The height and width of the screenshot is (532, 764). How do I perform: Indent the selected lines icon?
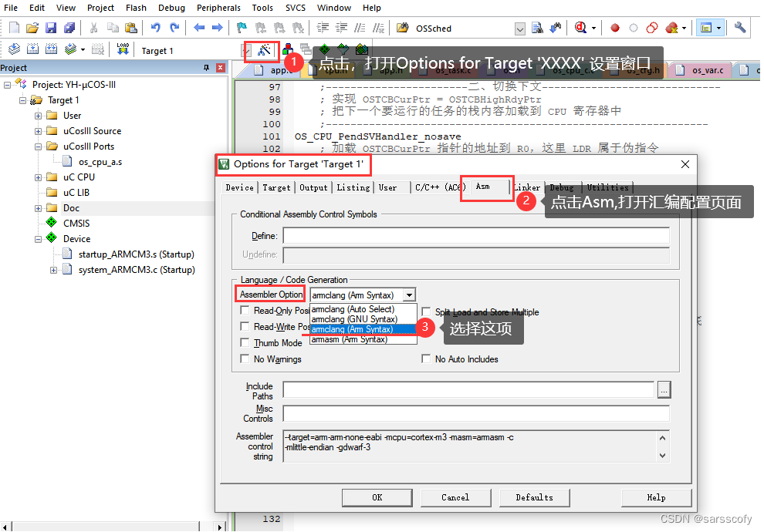(323, 28)
